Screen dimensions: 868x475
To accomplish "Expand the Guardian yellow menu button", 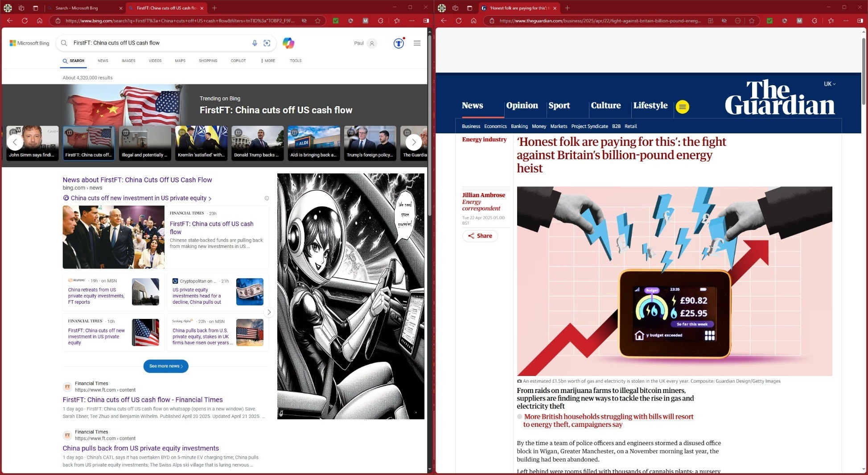I will (x=682, y=107).
